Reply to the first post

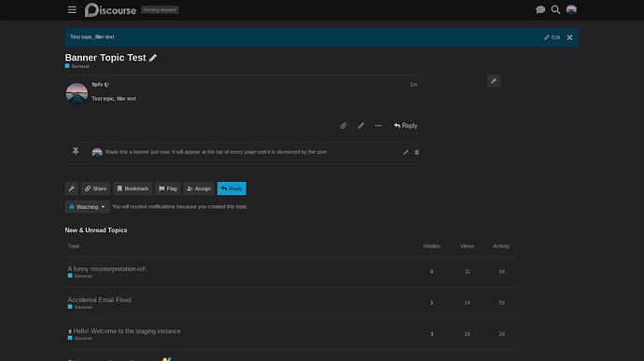pos(406,126)
